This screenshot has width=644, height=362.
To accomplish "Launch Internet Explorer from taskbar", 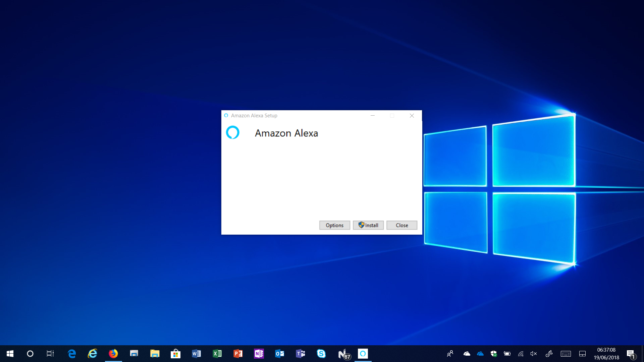I will coord(93,354).
